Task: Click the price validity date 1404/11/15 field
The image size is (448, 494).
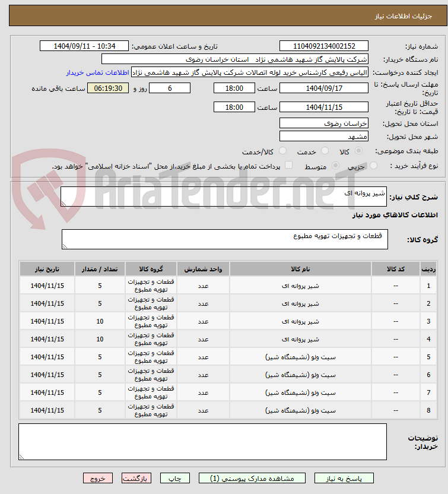Action: (324, 107)
